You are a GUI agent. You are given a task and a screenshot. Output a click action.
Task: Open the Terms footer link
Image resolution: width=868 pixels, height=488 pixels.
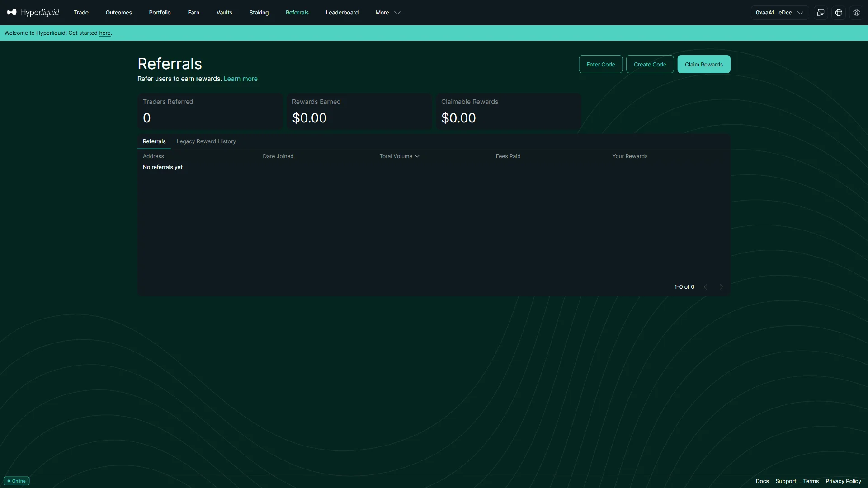point(811,481)
